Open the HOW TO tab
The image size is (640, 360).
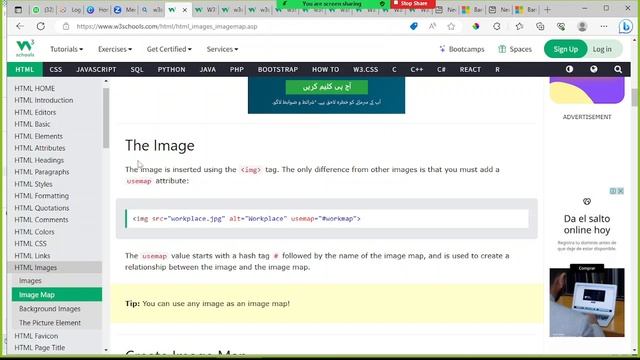point(325,69)
